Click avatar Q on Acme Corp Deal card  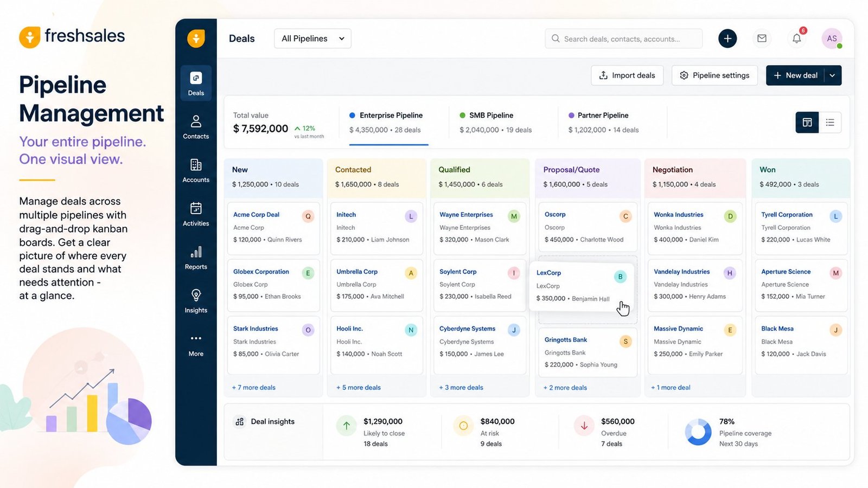point(308,216)
